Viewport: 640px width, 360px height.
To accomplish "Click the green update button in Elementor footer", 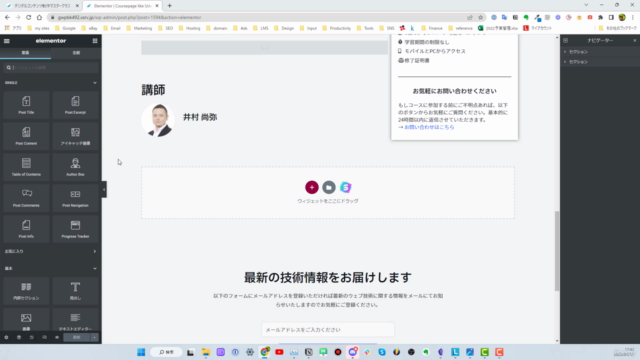I will 77,338.
